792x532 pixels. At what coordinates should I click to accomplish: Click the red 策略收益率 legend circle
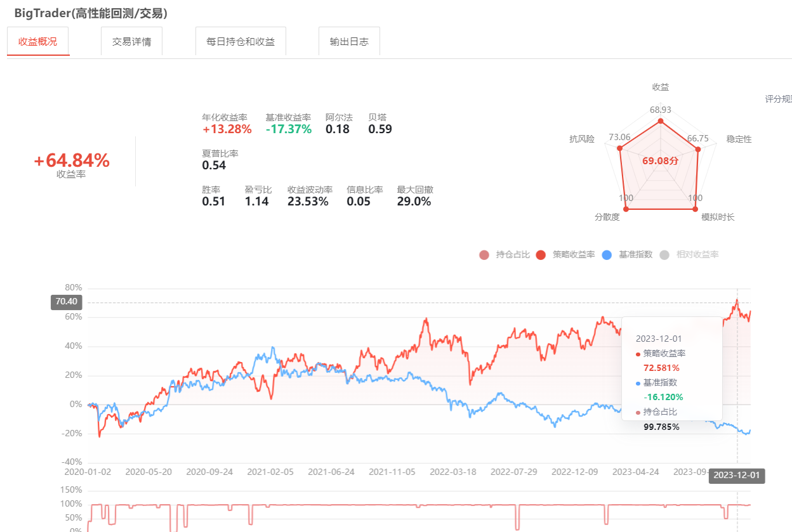[x=541, y=255]
